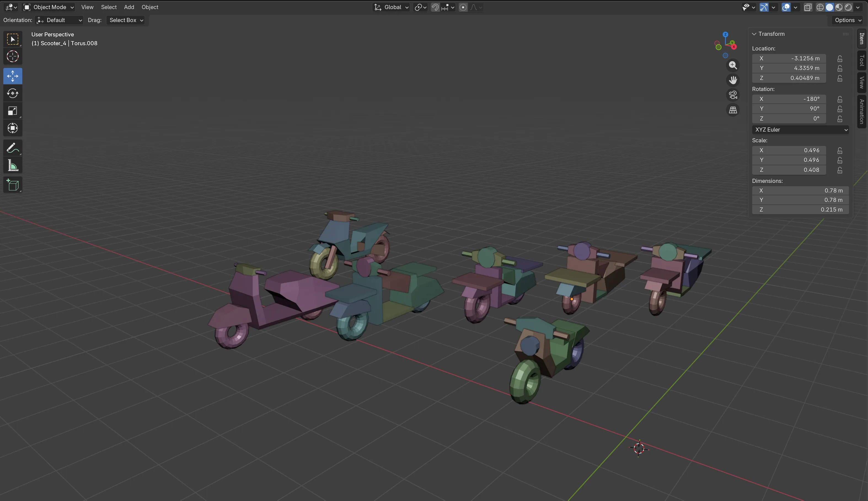Viewport: 868px width, 501px height.
Task: Toggle Show Overlays button
Action: pos(786,7)
